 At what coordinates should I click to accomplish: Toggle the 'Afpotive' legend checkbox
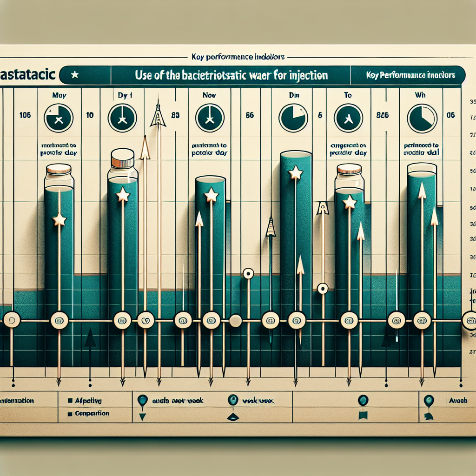pyautogui.click(x=70, y=400)
